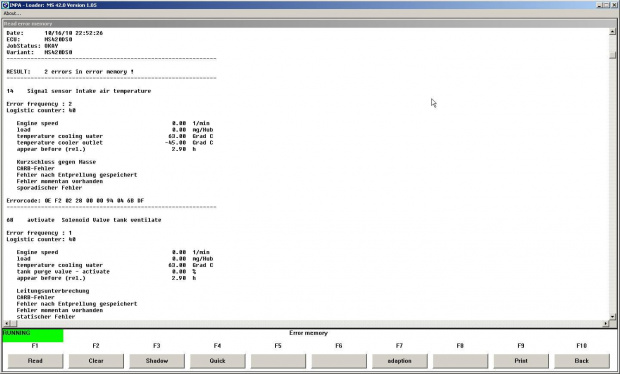The height and width of the screenshot is (374, 620).
Task: Click the vertical scrollbar thumb
Action: pyautogui.click(x=612, y=56)
